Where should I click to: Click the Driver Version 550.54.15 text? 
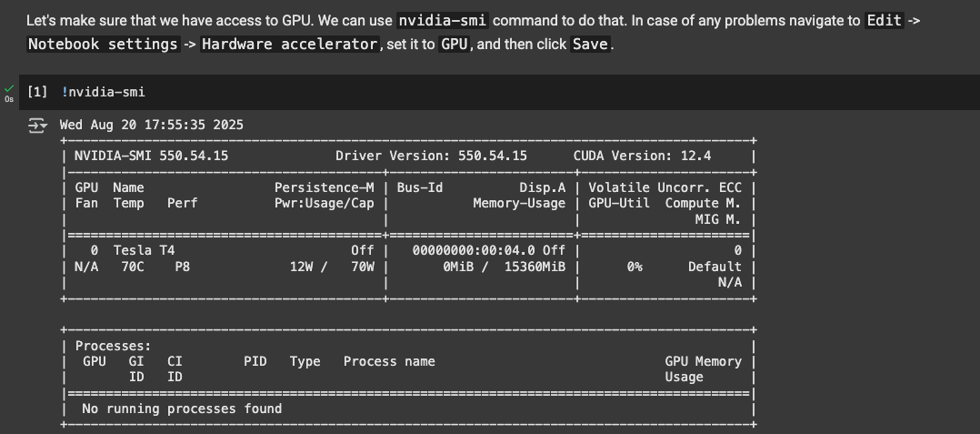tap(431, 156)
